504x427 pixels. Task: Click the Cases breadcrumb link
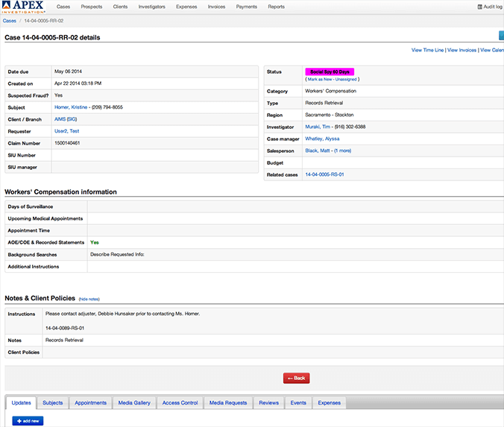point(10,21)
